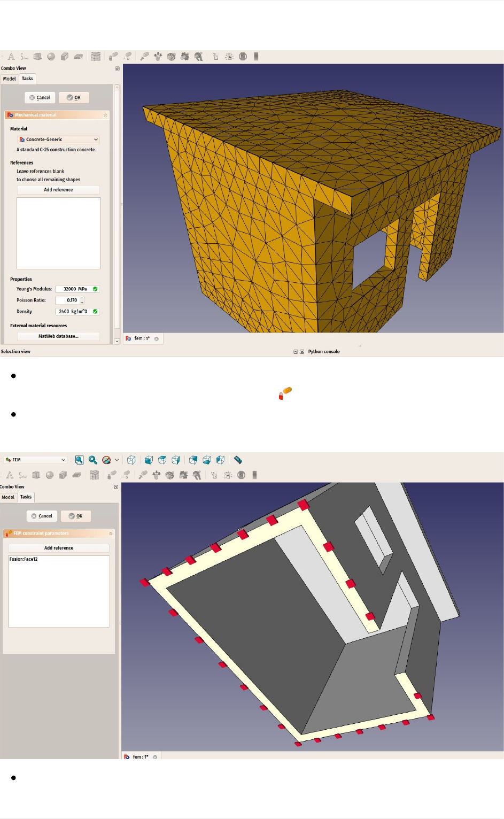This screenshot has width=504, height=819.
Task: Set the left view cube icon
Action: click(220, 460)
